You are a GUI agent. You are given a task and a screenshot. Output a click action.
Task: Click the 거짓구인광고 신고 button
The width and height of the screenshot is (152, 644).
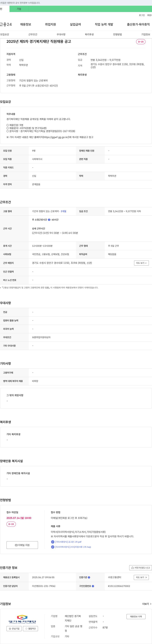point(140,568)
